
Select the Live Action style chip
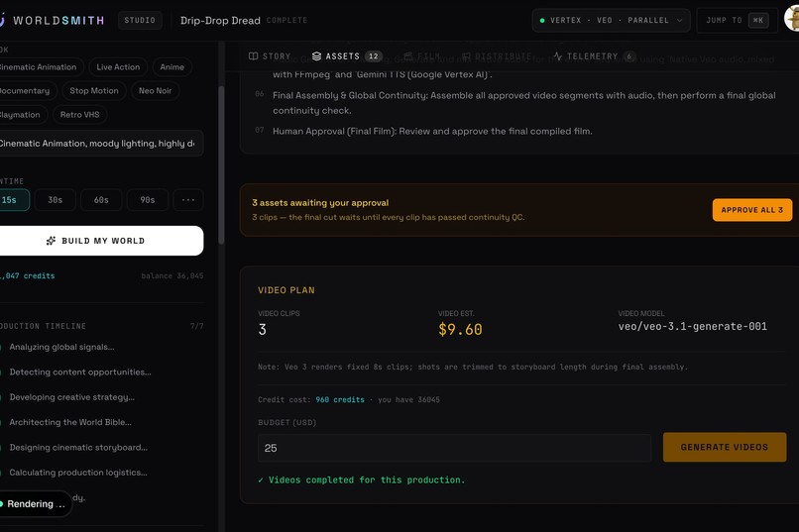pos(118,67)
